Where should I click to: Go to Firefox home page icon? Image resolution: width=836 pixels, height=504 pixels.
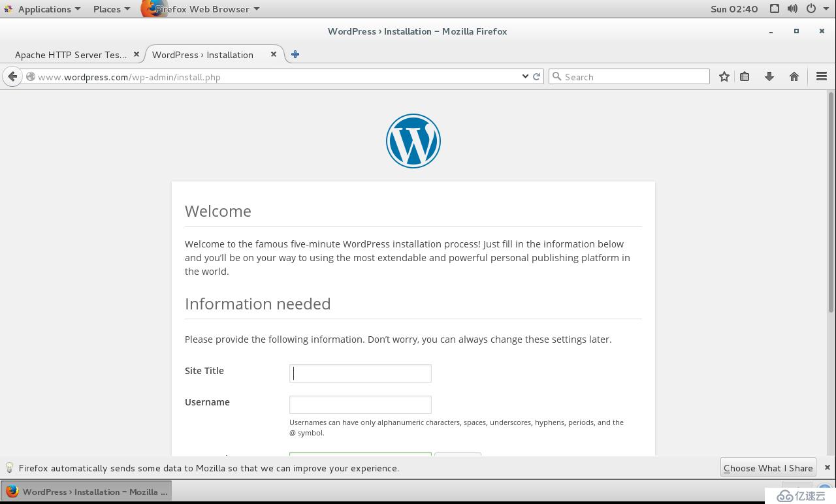coord(794,76)
